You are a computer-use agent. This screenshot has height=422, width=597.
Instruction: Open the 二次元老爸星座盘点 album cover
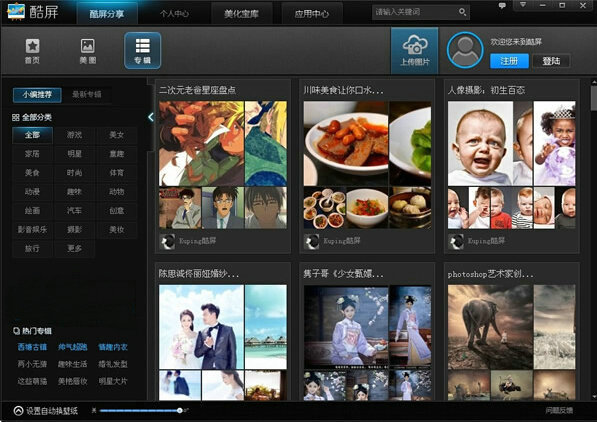[x=201, y=143]
